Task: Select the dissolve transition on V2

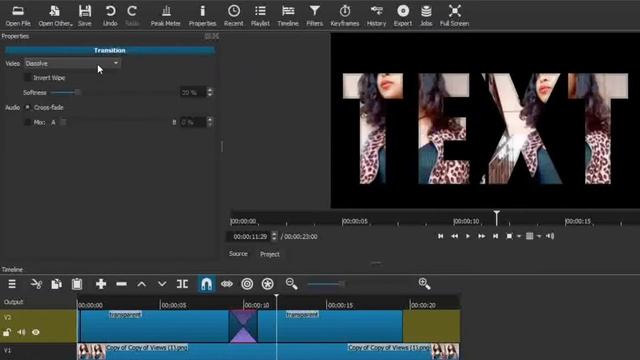Action: (x=243, y=326)
